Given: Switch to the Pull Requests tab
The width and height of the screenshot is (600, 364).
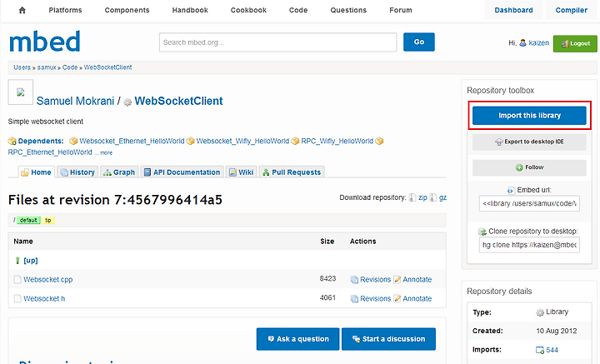Looking at the screenshot, I should tap(292, 172).
